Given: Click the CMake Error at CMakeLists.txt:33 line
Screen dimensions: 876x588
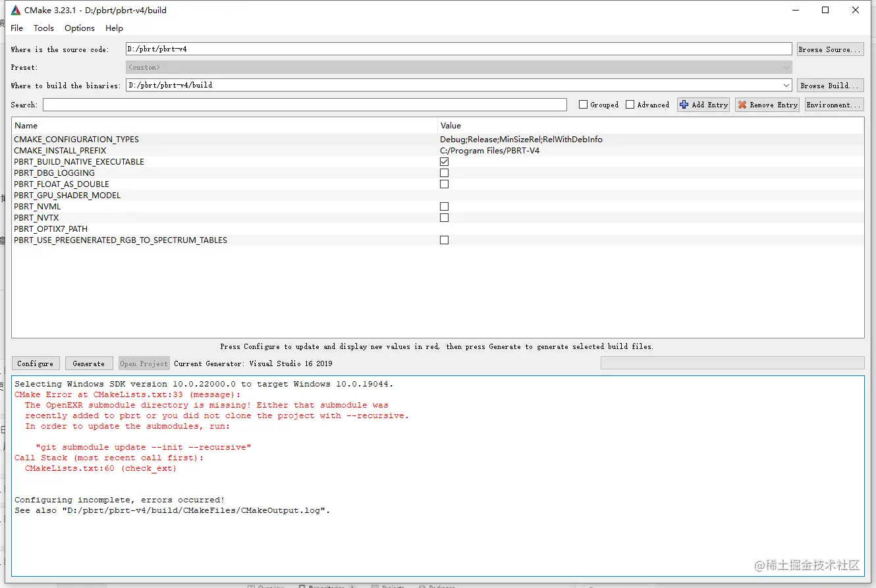Looking at the screenshot, I should pos(128,395).
